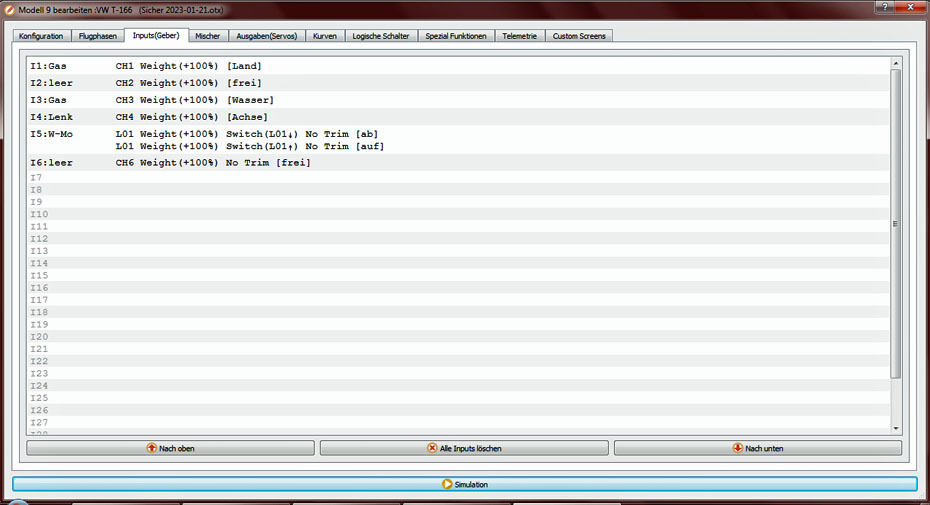Select the empty I12 input slot
The image size is (930, 505).
[458, 239]
